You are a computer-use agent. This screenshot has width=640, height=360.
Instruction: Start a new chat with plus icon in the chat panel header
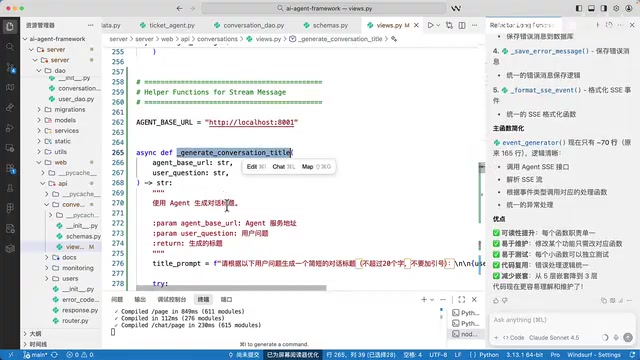pyautogui.click(x=598, y=25)
